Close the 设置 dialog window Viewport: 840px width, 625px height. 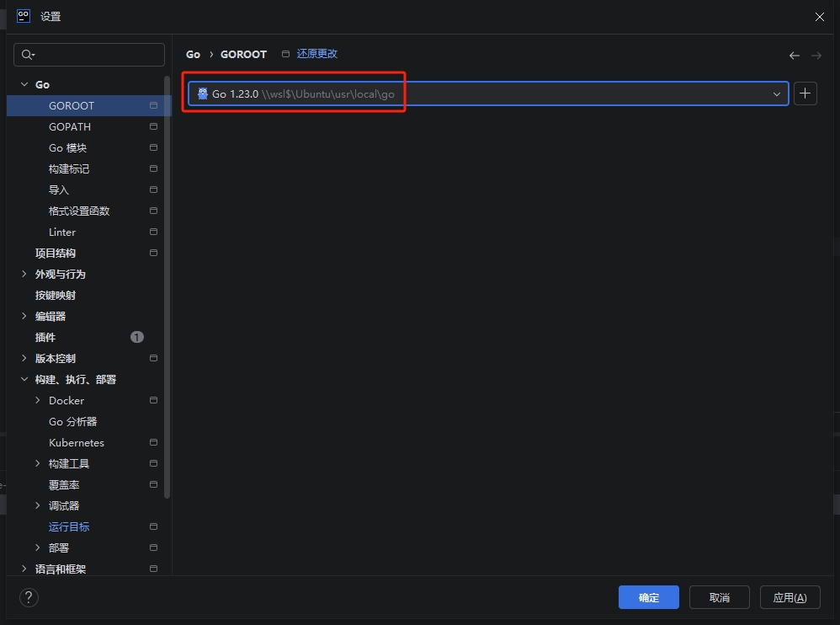click(820, 17)
